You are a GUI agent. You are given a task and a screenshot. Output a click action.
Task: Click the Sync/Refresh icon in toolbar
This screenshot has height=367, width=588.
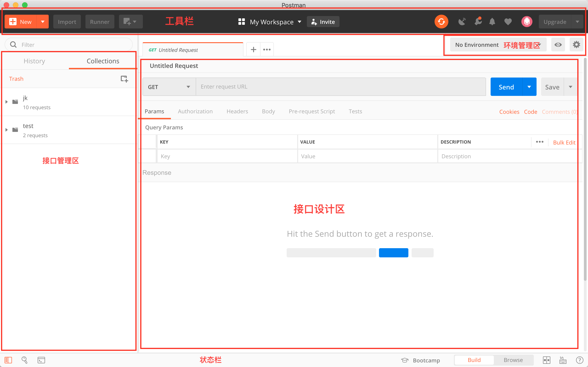(442, 22)
